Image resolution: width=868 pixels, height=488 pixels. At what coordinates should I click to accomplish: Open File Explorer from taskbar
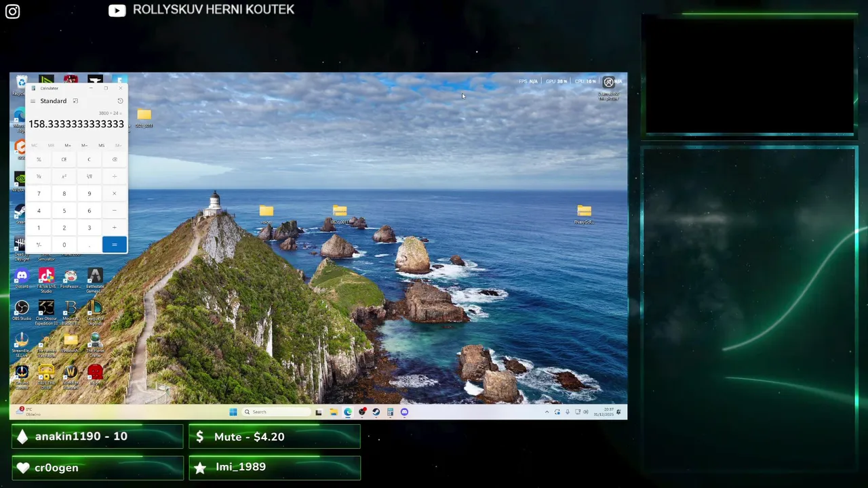[333, 411]
